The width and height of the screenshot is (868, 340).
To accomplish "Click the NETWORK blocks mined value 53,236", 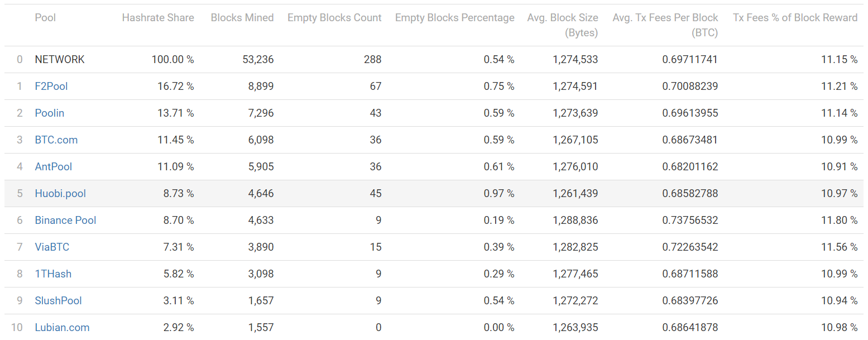I will pos(258,59).
